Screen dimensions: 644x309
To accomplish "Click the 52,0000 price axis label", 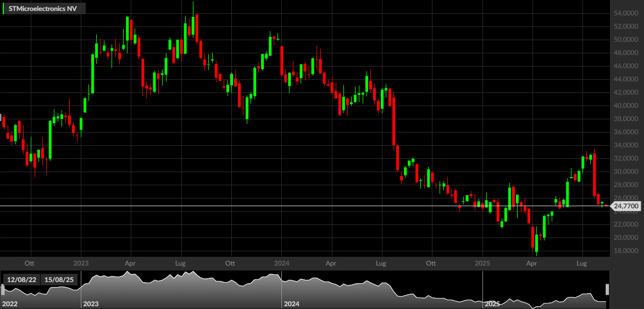I will pyautogui.click(x=626, y=27).
